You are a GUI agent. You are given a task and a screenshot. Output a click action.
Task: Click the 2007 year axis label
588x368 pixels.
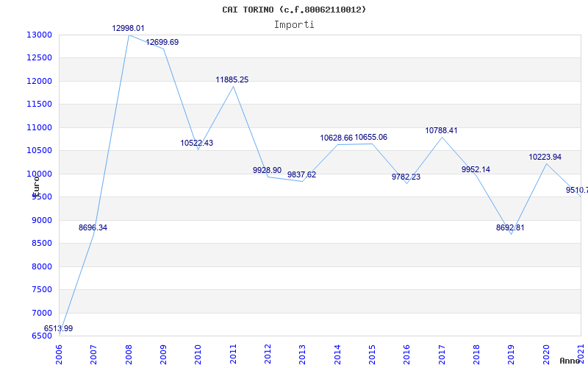[94, 354]
